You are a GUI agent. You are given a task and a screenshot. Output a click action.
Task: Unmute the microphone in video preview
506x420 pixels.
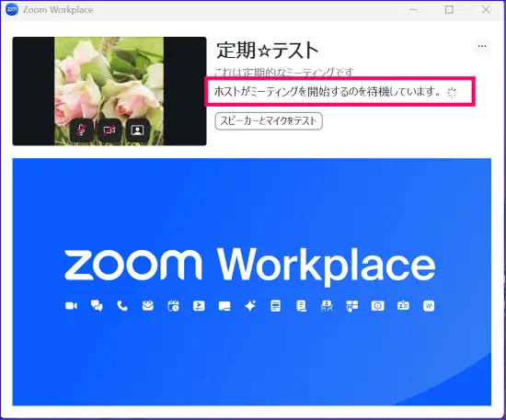tap(81, 131)
